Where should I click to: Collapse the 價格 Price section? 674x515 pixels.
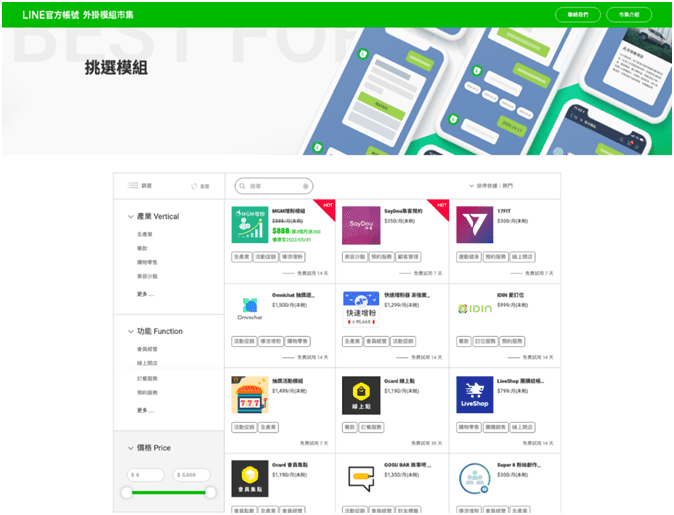[131, 448]
